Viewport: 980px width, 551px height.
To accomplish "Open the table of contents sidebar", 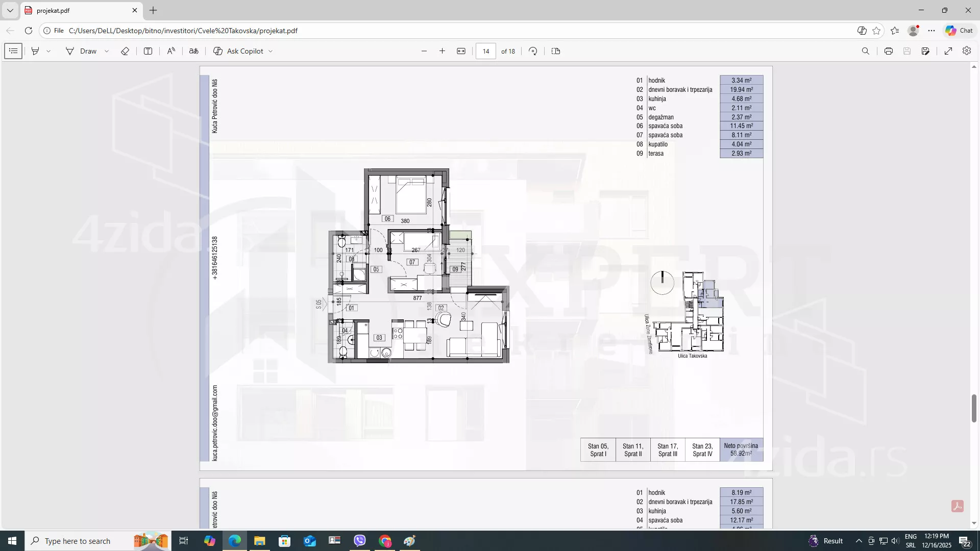I will point(13,51).
